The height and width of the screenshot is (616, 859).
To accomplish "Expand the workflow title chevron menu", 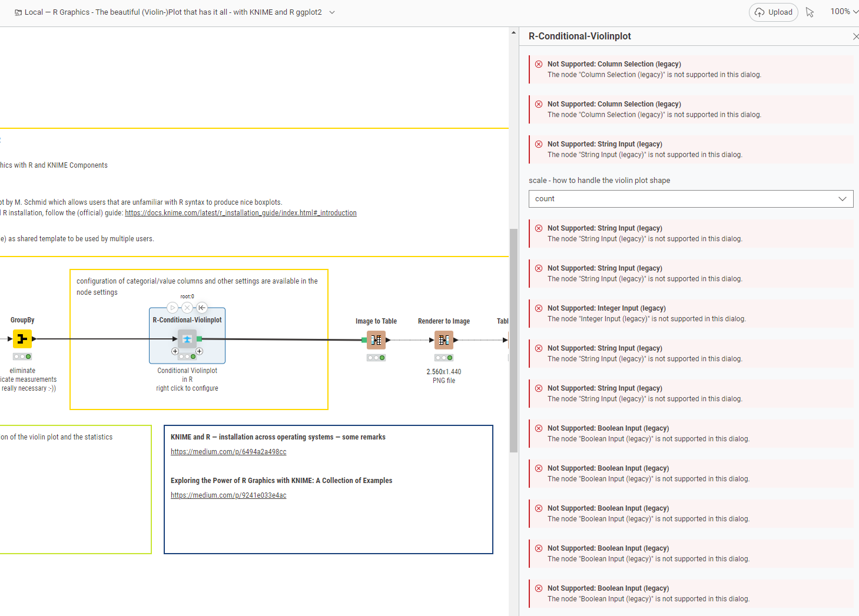I will [332, 12].
